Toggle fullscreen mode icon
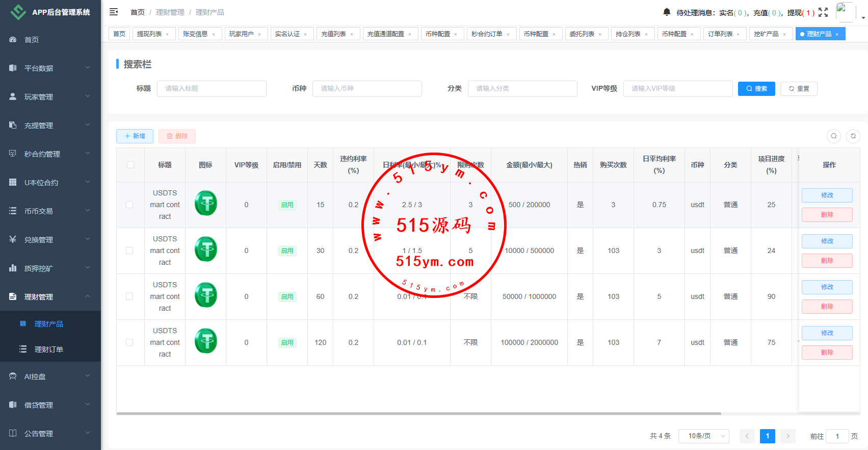The width and height of the screenshot is (868, 450). click(823, 12)
